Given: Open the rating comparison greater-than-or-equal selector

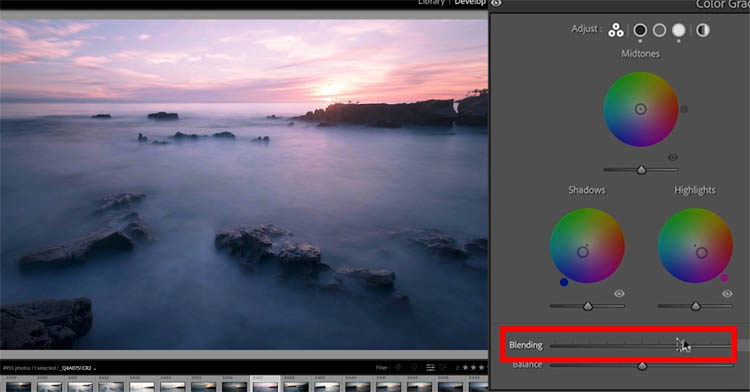Looking at the screenshot, I should (457, 368).
